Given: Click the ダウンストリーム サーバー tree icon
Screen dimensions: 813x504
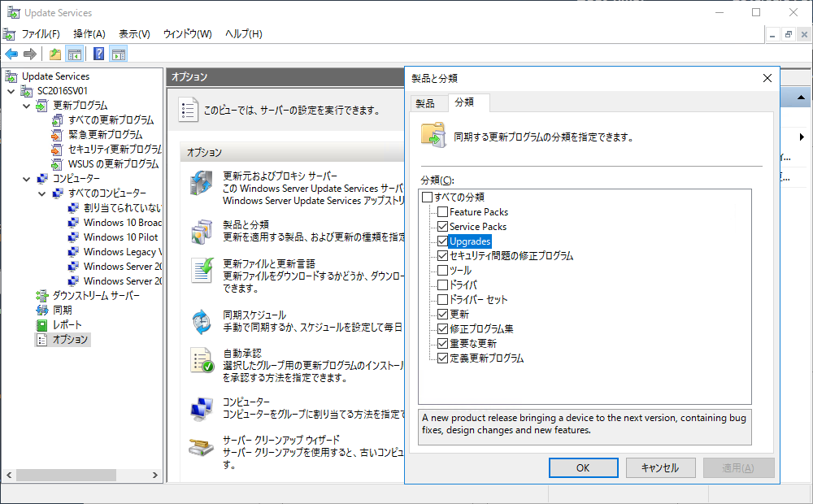Looking at the screenshot, I should (x=42, y=296).
